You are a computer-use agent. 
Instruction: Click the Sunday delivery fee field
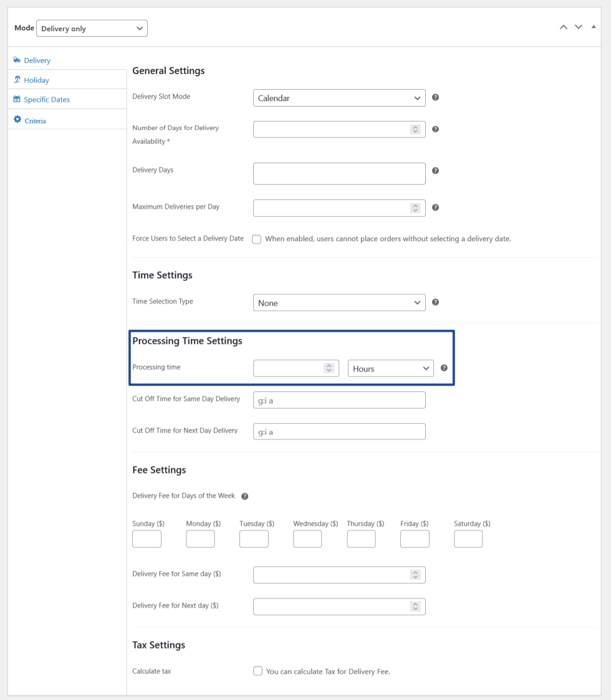(x=147, y=539)
